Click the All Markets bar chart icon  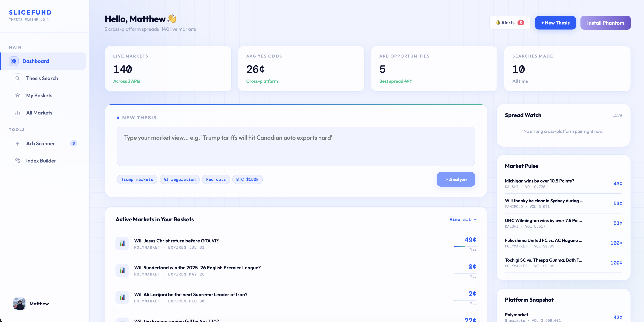pyautogui.click(x=18, y=113)
